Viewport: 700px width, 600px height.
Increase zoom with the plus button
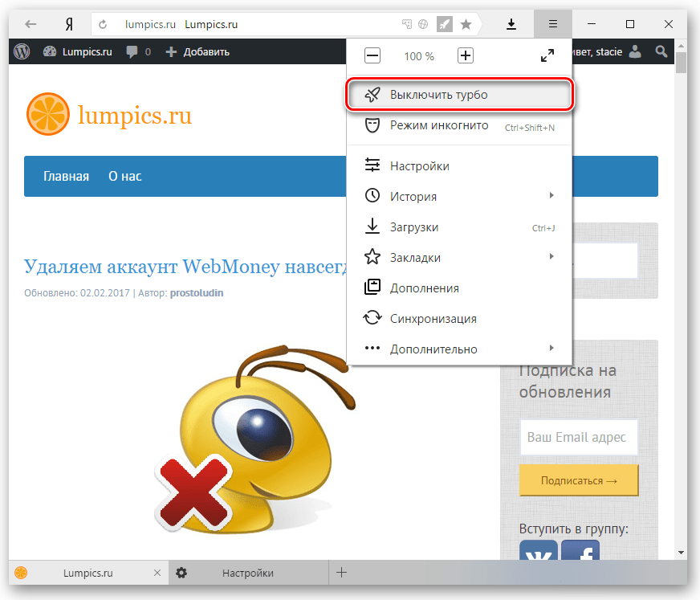pyautogui.click(x=466, y=56)
